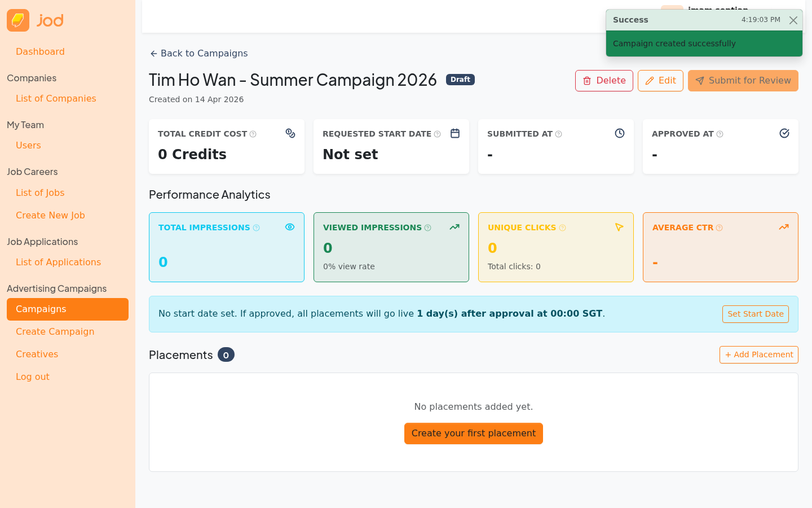812x508 pixels.
Task: Open Creatives in sidebar
Action: point(37,354)
